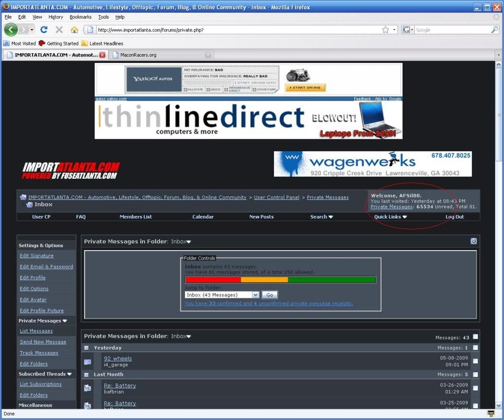Open the back-history dropdown arrow
Viewport: 504px width, 420px height.
click(32, 30)
